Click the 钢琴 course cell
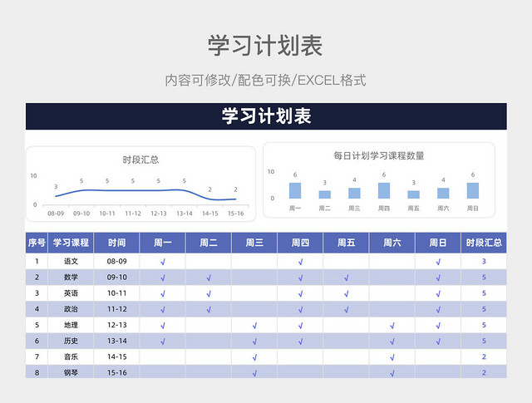 pyautogui.click(x=71, y=372)
